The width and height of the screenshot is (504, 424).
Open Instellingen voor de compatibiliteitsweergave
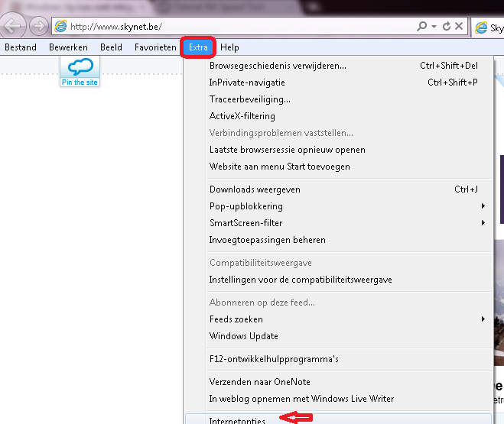(339, 280)
